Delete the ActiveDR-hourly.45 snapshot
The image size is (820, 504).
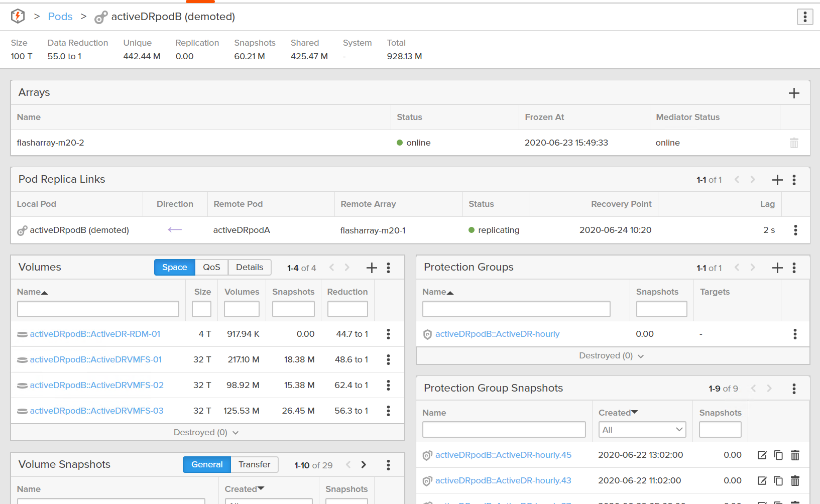tap(795, 455)
